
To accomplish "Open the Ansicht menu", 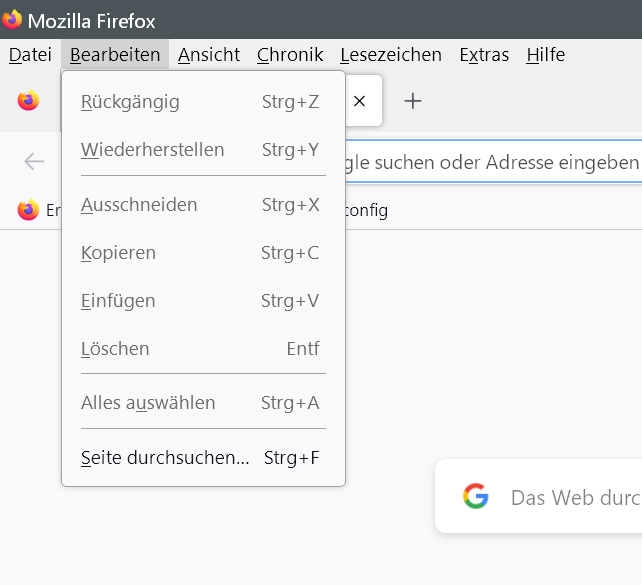I will click(209, 55).
